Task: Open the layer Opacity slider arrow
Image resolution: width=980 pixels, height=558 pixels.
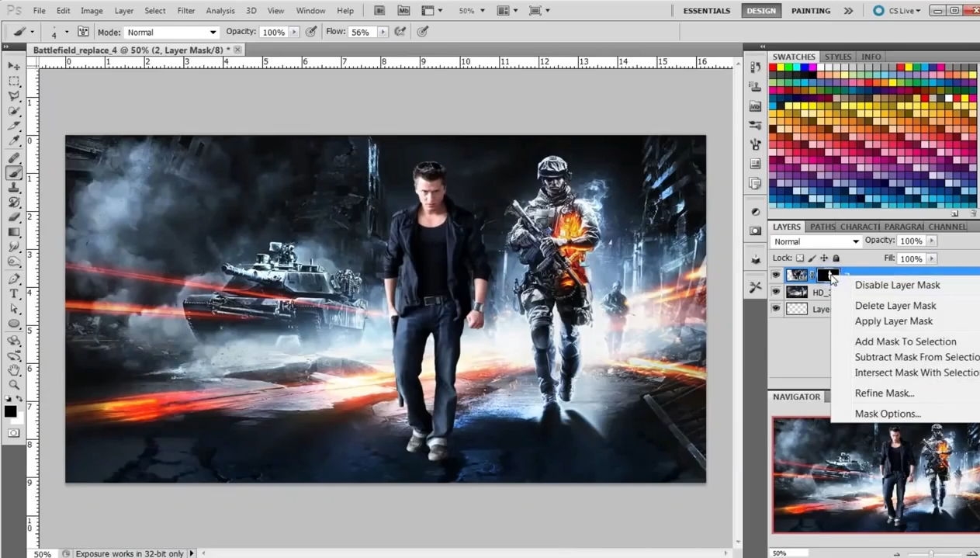Action: [x=932, y=241]
